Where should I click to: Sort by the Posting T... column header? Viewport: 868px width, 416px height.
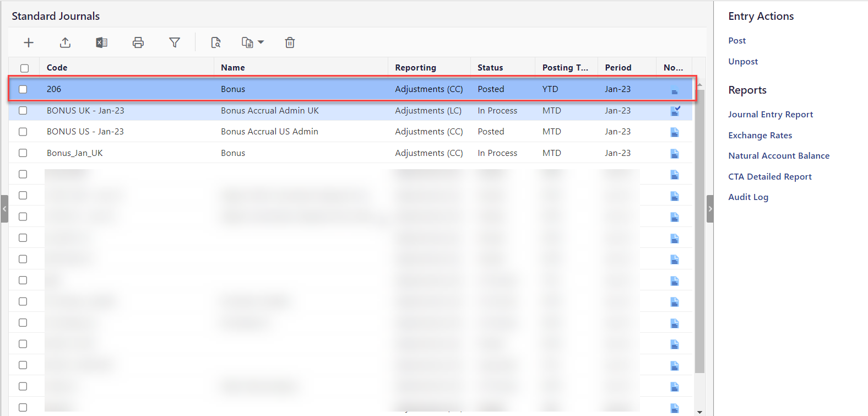tap(565, 67)
